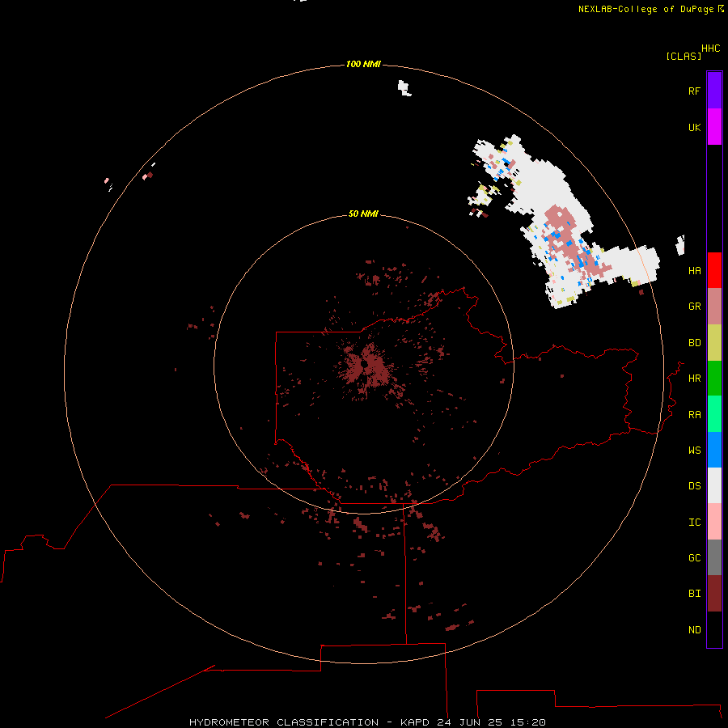Viewport: 728px width, 728px height.
Task: Click the ND legend label
Action: 694,629
